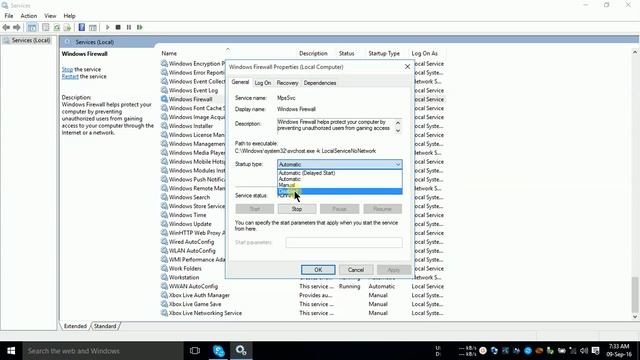Select the Windows Update service row
The width and height of the screenshot is (640, 360).
(190, 224)
